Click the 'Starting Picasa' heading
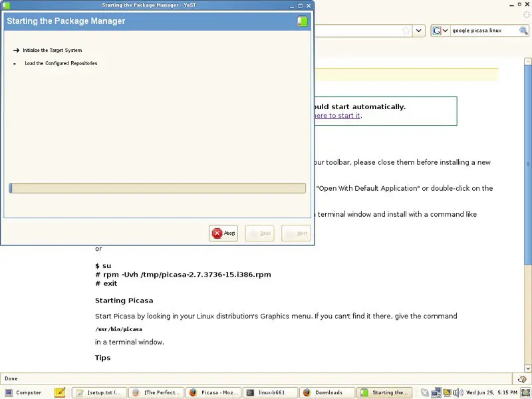532x399 pixels. pos(124,301)
